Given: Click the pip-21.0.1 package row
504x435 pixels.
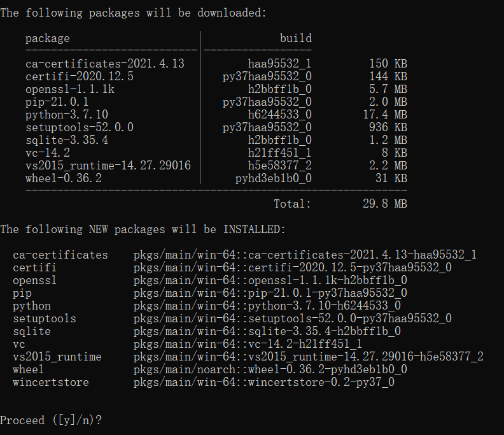Looking at the screenshot, I should pyautogui.click(x=216, y=102).
